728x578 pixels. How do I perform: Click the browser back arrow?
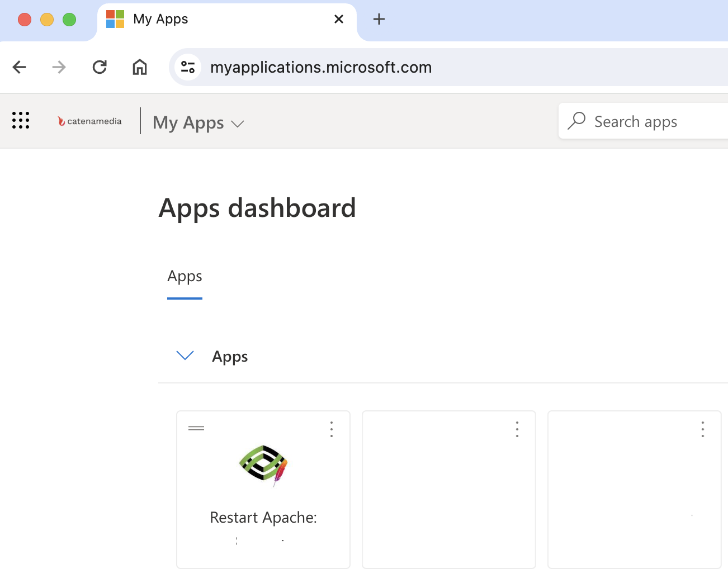(20, 67)
